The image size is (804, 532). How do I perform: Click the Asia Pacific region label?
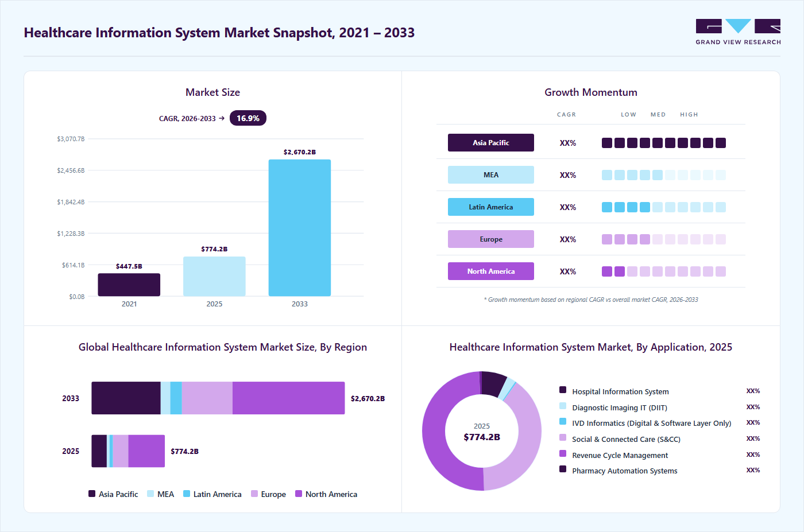click(491, 143)
